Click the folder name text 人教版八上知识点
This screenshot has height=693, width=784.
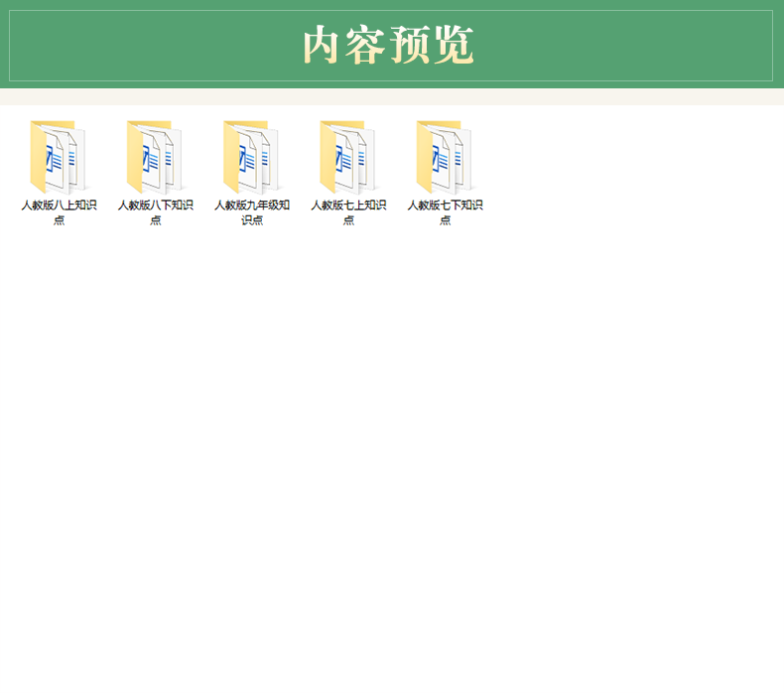pyautogui.click(x=59, y=212)
